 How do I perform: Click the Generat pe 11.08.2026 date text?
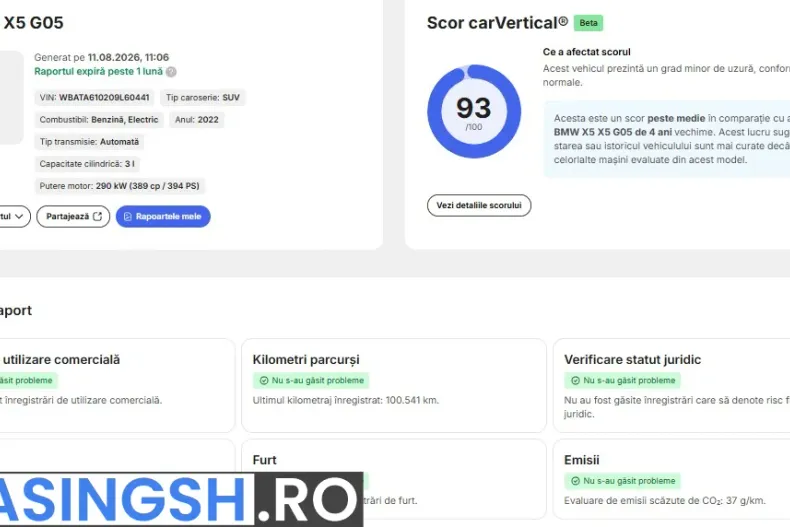(101, 57)
